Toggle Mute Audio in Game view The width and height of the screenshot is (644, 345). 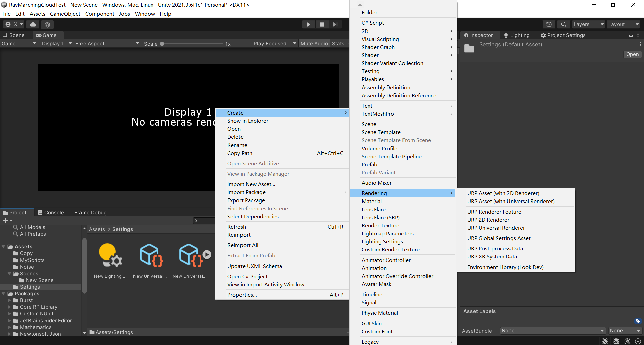coord(314,44)
